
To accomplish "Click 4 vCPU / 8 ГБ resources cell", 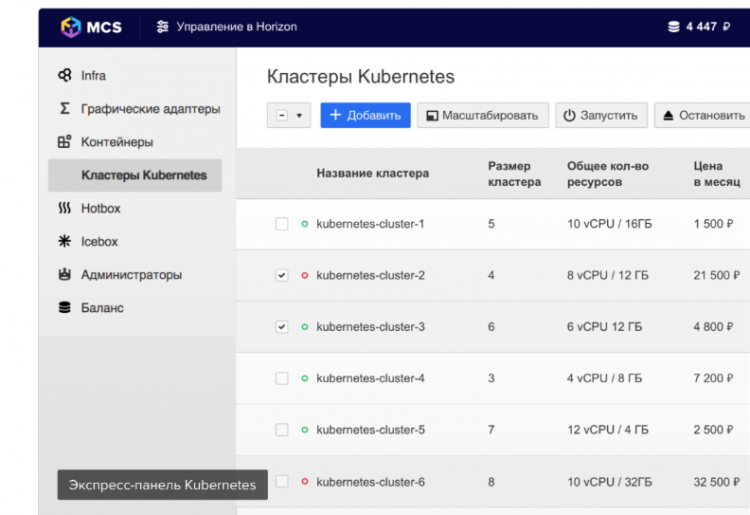I will [605, 378].
